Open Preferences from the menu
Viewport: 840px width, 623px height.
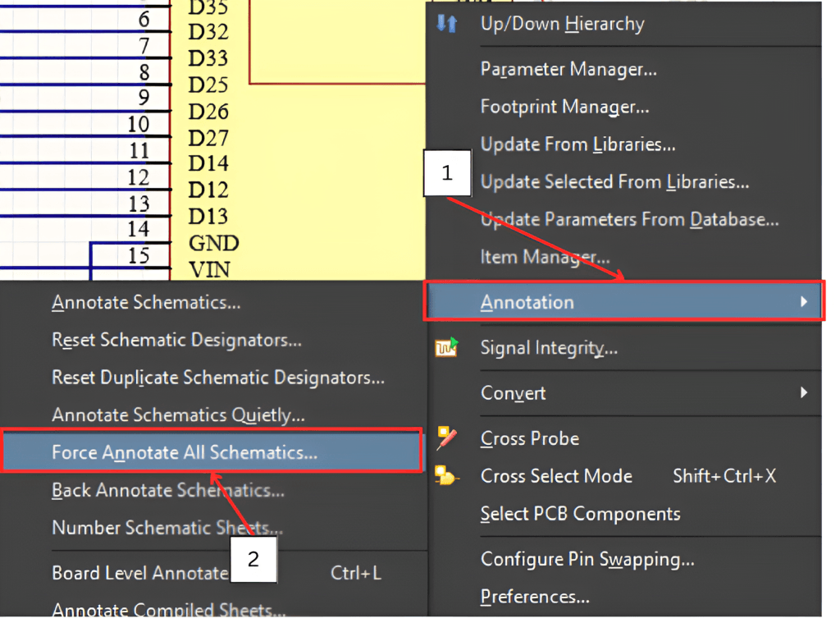[535, 597]
